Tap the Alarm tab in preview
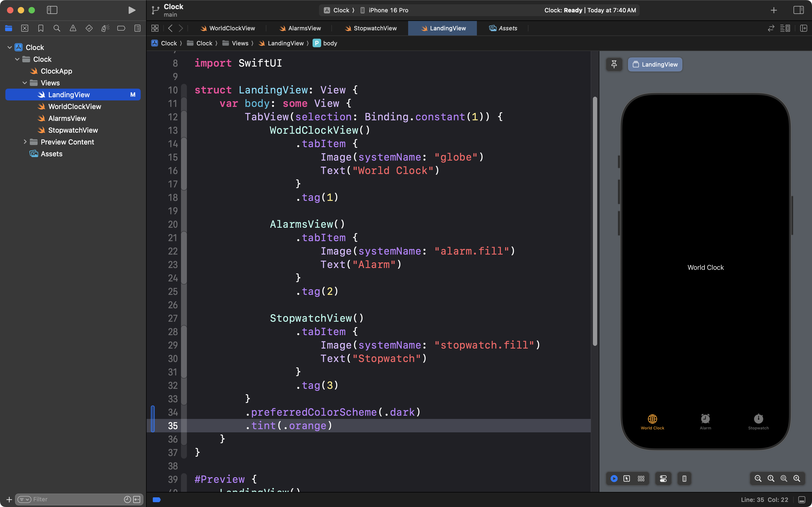The image size is (812, 507). point(705,422)
